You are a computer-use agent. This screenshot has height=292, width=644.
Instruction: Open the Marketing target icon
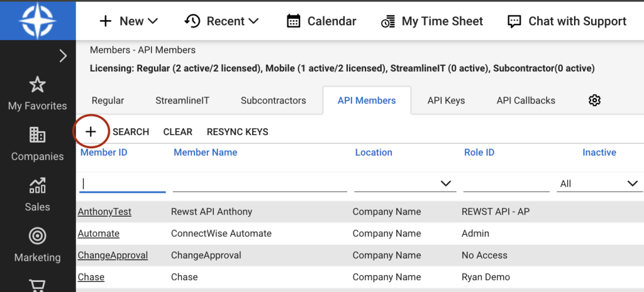pos(37,236)
